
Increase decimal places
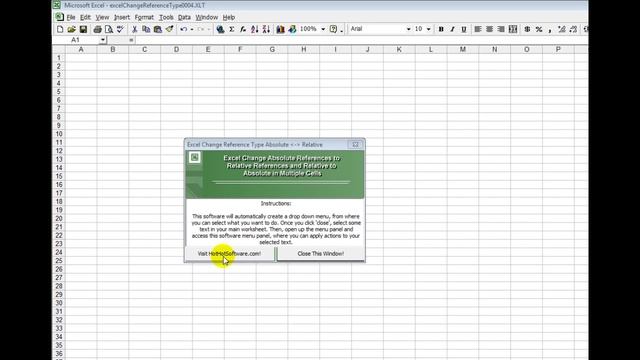coord(562,29)
